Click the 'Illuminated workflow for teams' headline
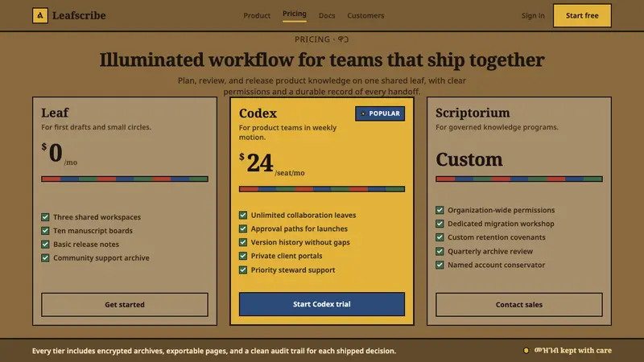Image resolution: width=644 pixels, height=362 pixels. click(322, 60)
